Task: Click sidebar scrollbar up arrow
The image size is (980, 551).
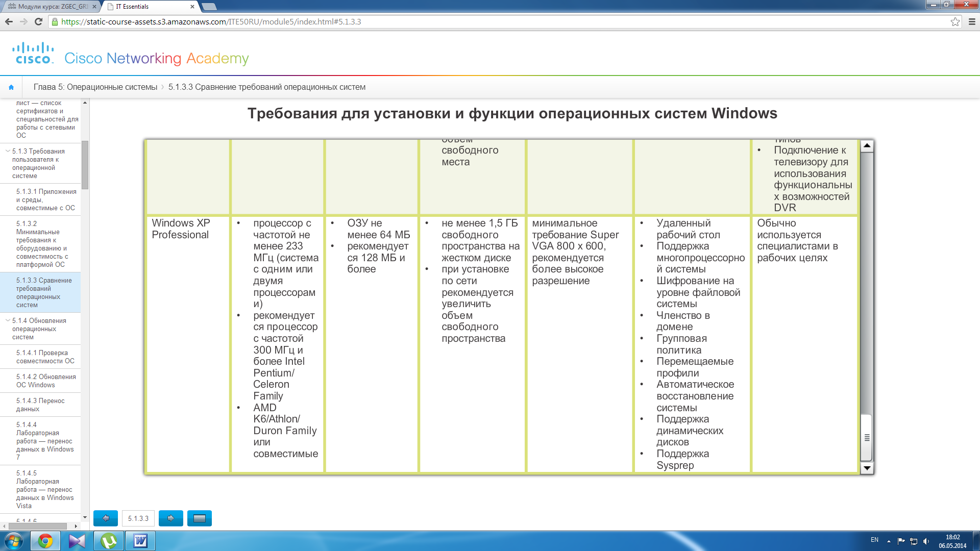Action: [x=85, y=103]
